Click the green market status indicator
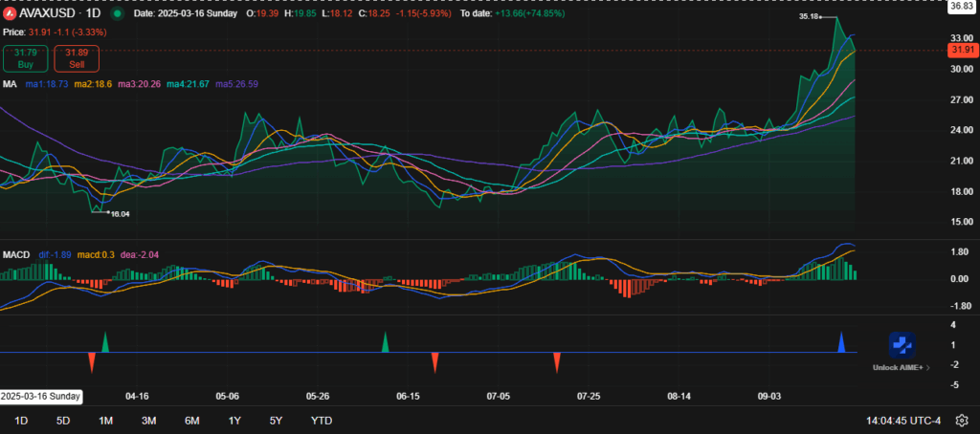980x434 pixels. 117,14
